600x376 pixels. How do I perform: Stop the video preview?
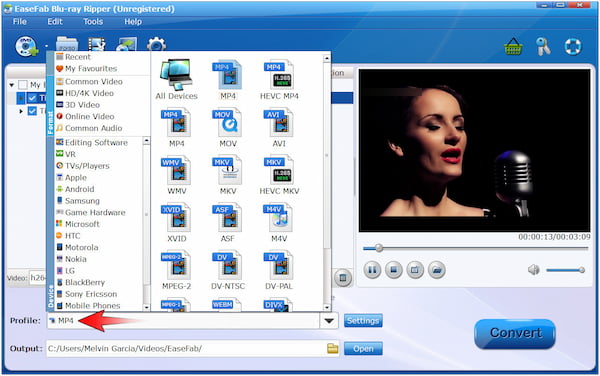click(393, 270)
